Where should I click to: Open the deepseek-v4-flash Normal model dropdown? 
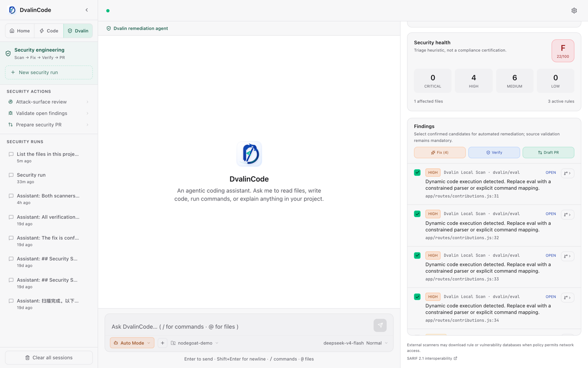pyautogui.click(x=356, y=343)
